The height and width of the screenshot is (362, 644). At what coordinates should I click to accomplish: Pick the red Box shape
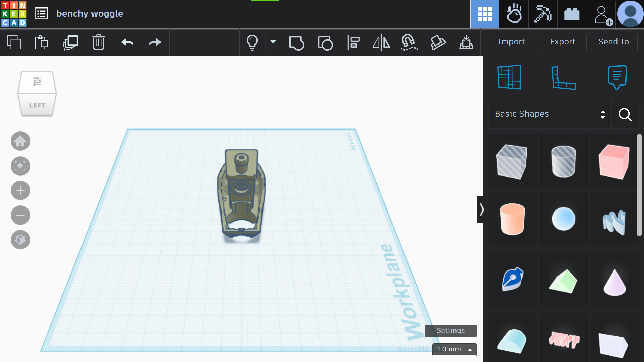614,162
